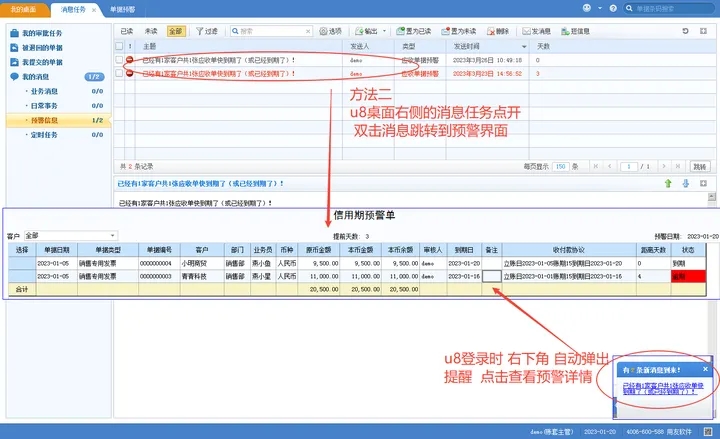Select 日常事务 sub-item

click(x=44, y=106)
